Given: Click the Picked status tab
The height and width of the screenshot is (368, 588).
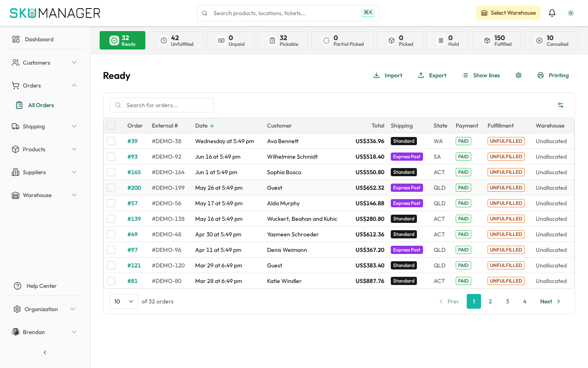Looking at the screenshot, I should (400, 40).
